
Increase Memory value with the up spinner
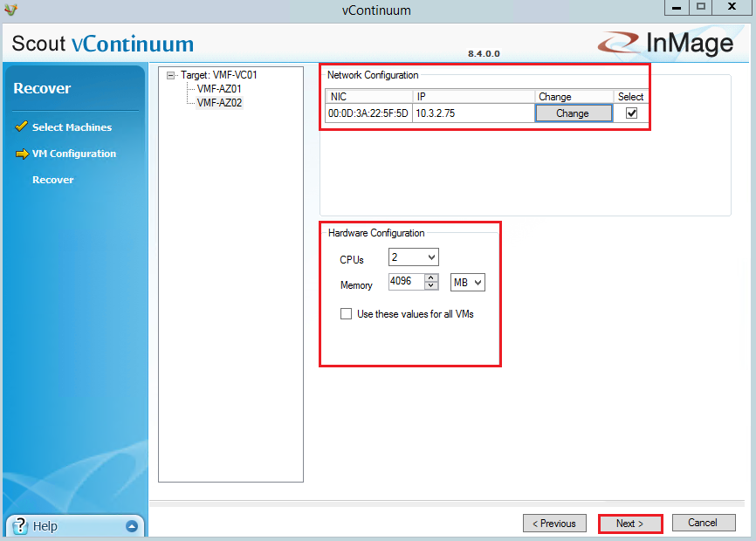point(431,277)
